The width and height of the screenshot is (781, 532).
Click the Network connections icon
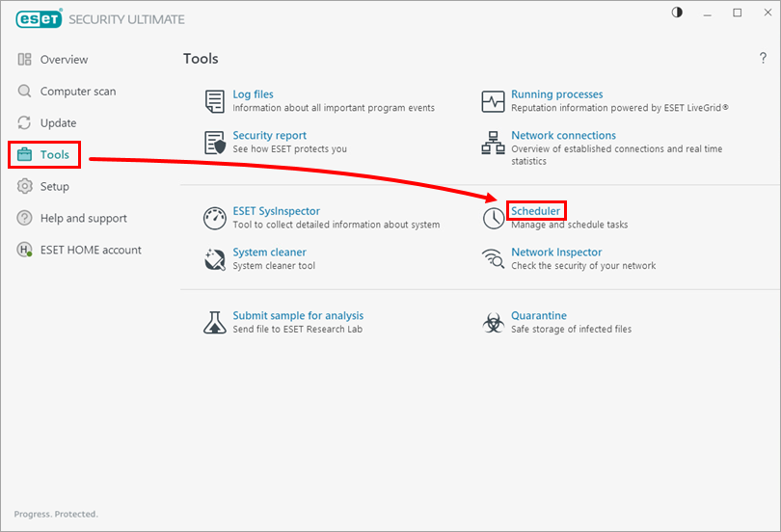click(x=493, y=144)
